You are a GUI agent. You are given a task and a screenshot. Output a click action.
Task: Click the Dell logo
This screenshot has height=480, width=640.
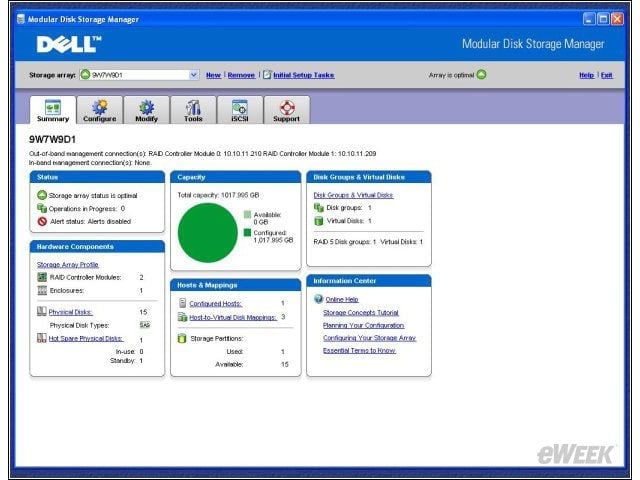point(69,44)
